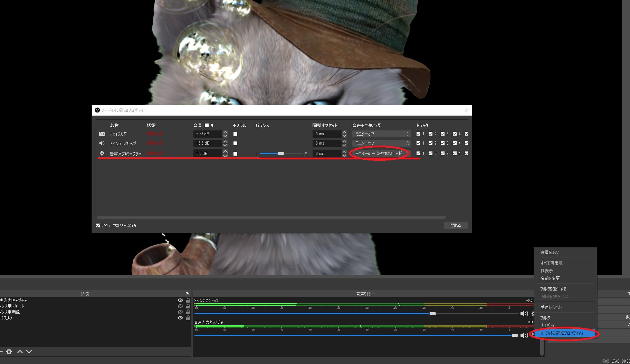The image size is (630, 364).
Task: Hide the 音声入力キャプチャ source with its eye icon
Action: click(x=180, y=301)
